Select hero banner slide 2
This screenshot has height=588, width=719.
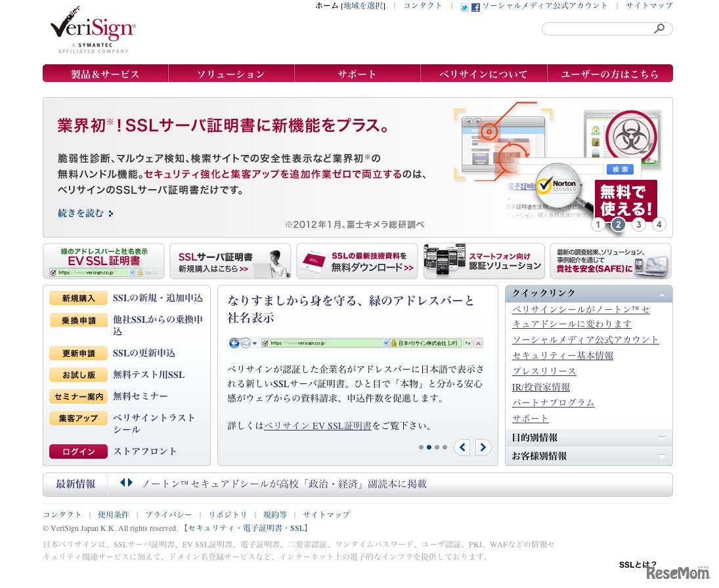tap(618, 224)
